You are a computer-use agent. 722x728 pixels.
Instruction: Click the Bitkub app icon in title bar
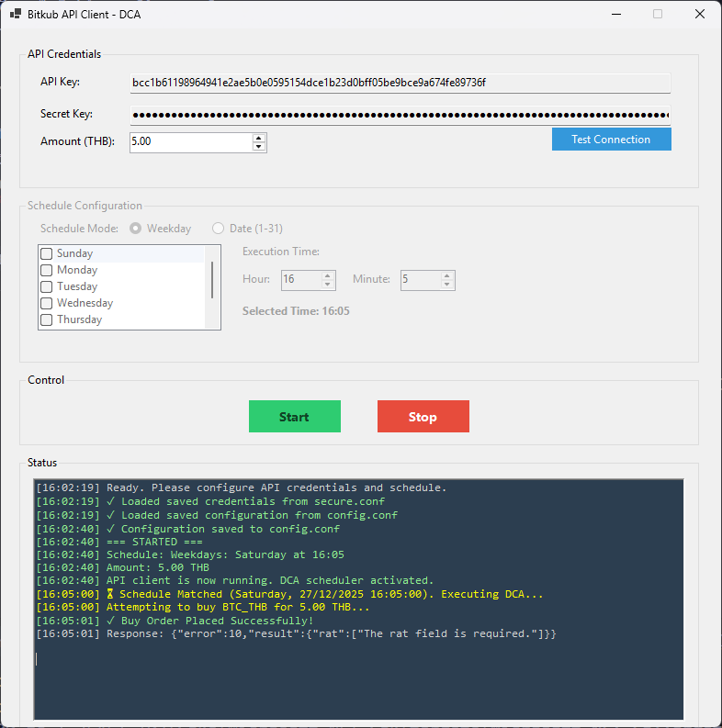click(16, 15)
